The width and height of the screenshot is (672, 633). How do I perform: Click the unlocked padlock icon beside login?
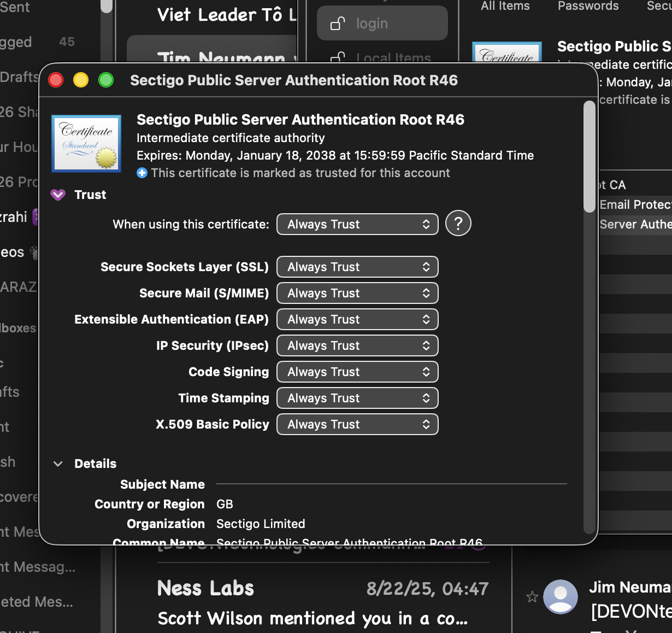338,24
